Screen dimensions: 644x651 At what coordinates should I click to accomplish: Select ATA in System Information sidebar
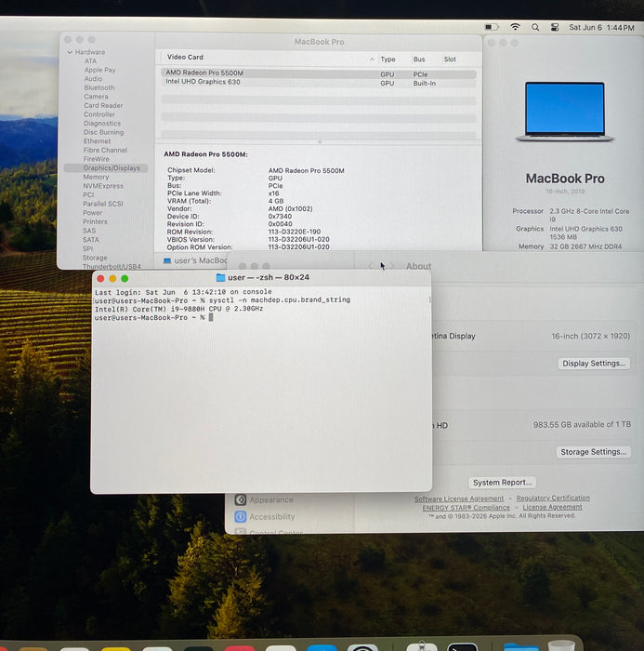pyautogui.click(x=90, y=61)
